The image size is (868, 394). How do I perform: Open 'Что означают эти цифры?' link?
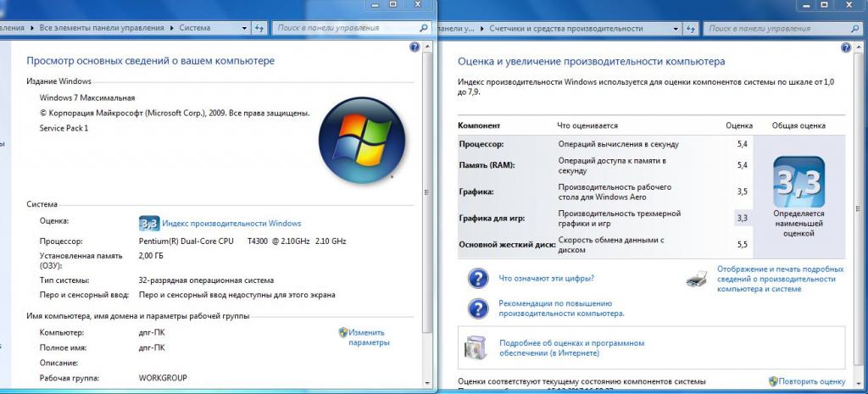pyautogui.click(x=546, y=278)
